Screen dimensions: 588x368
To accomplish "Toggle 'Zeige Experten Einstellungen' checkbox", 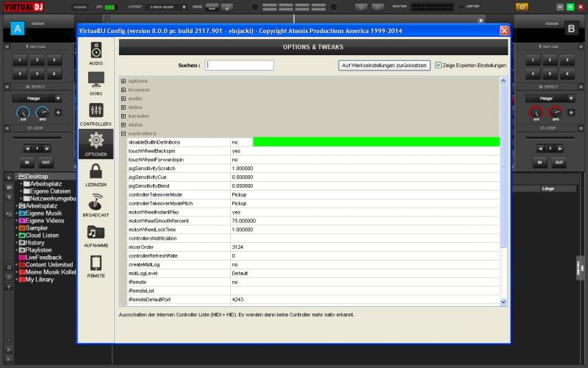I will click(439, 66).
